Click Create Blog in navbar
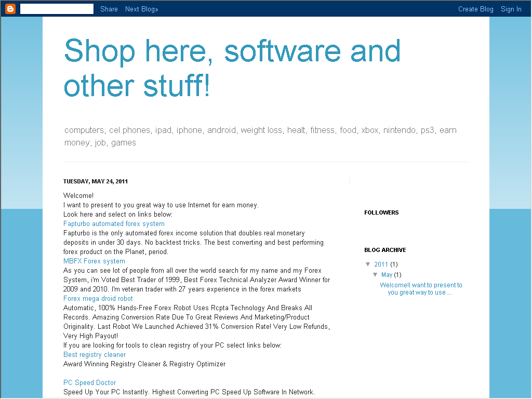Image resolution: width=532 pixels, height=399 pixels. [476, 9]
